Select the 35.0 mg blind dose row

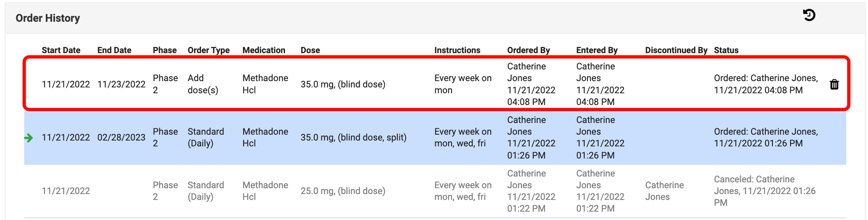tap(343, 84)
